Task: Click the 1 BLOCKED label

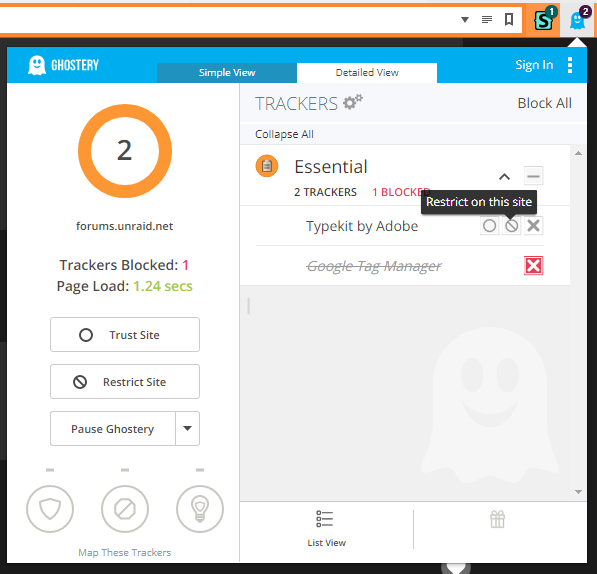Action: click(401, 192)
